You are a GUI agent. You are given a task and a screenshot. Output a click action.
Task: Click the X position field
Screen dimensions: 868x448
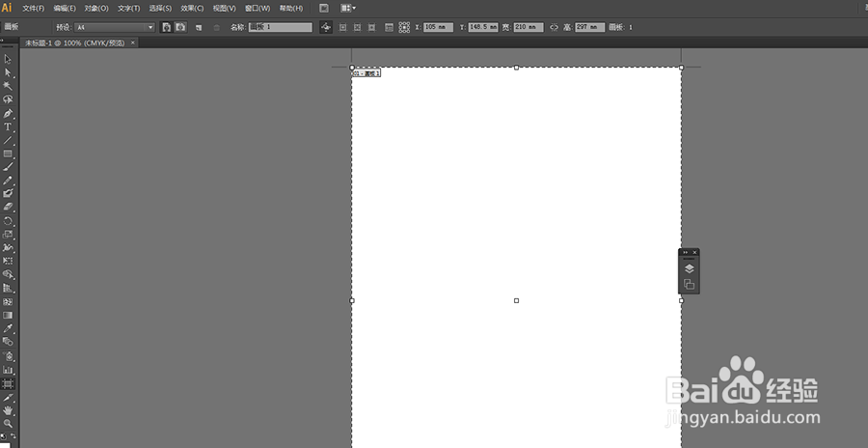click(439, 27)
